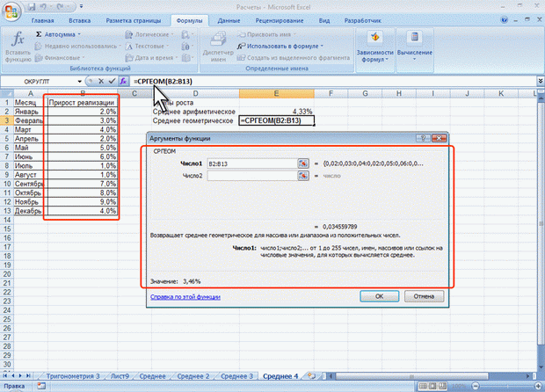Image resolution: width=545 pixels, height=392 pixels.
Task: Click macro recording icon in status bar
Action: tap(41, 386)
